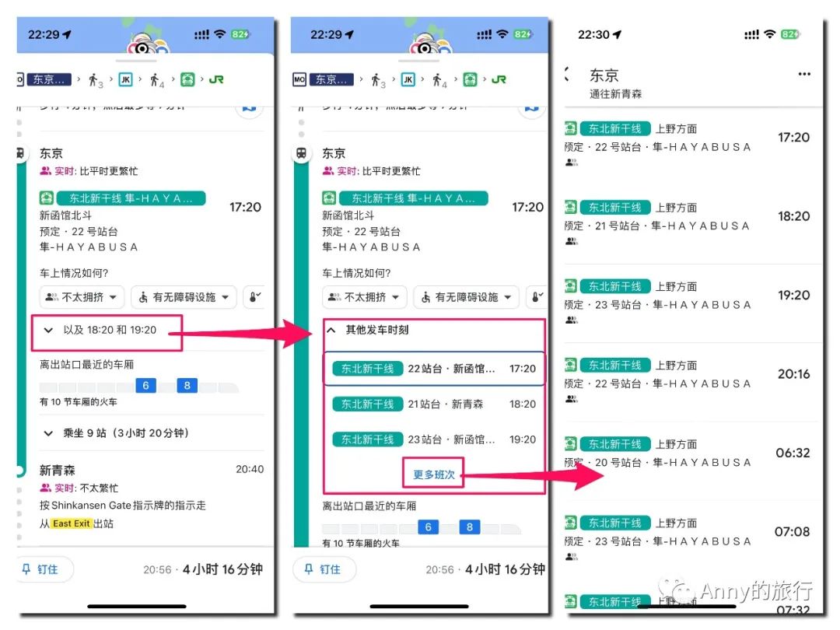This screenshot has height=630, width=840.
Task: Tap the walking icon labeled 4 in middle phone
Action: click(x=439, y=80)
